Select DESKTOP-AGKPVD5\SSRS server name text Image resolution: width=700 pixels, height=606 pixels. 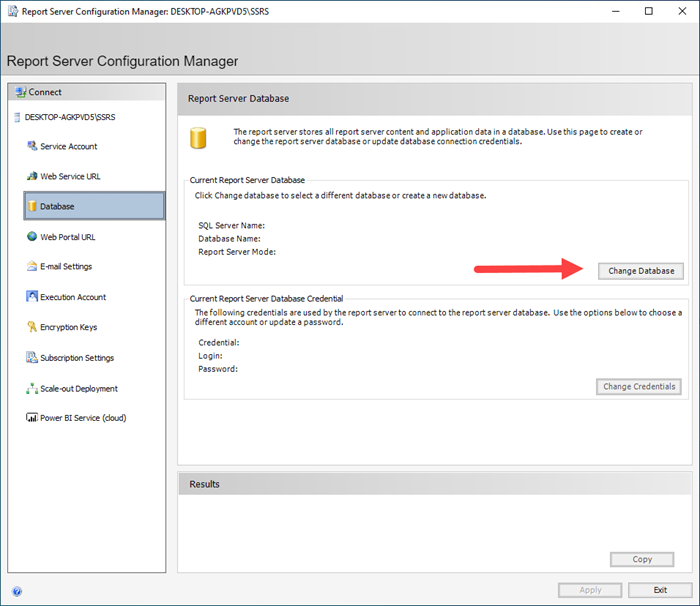point(70,117)
